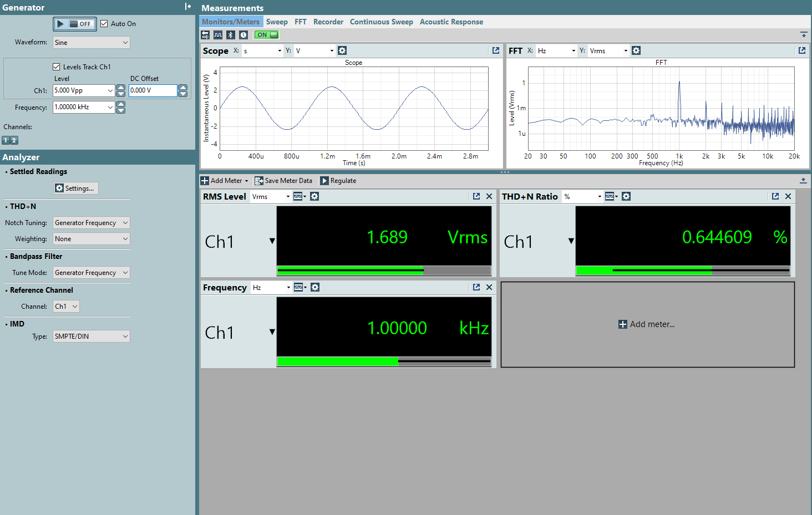Click the clock icon in toolbar
The height and width of the screenshot is (515, 812).
click(243, 35)
